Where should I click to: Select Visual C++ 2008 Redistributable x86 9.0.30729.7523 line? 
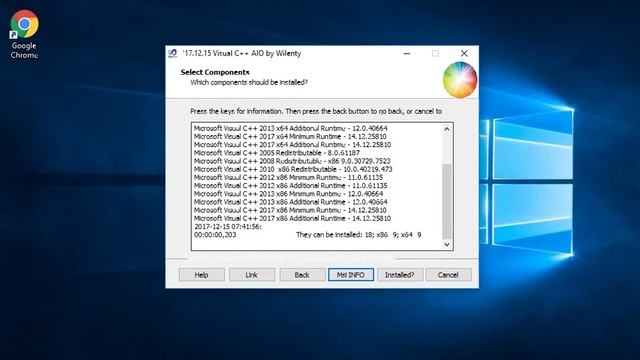pos(292,161)
